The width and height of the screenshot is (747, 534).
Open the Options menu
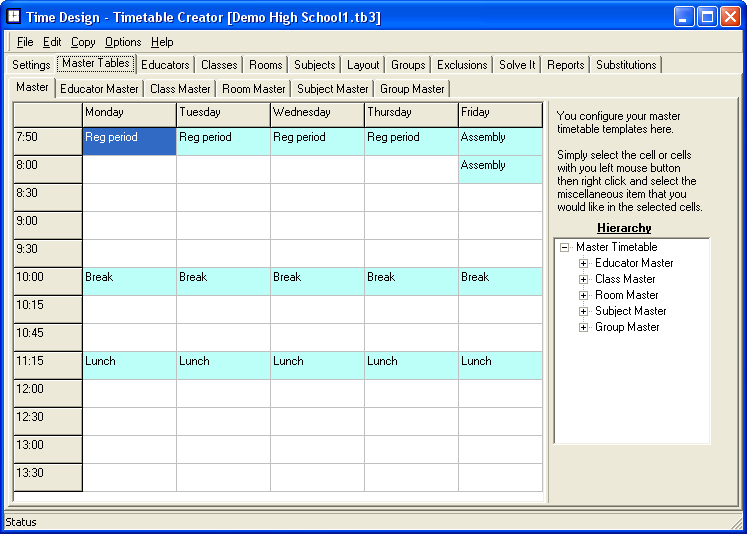tap(123, 42)
